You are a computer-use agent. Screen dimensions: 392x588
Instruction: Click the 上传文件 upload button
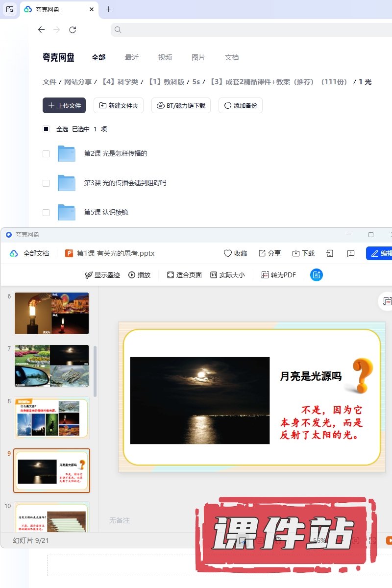(64, 105)
